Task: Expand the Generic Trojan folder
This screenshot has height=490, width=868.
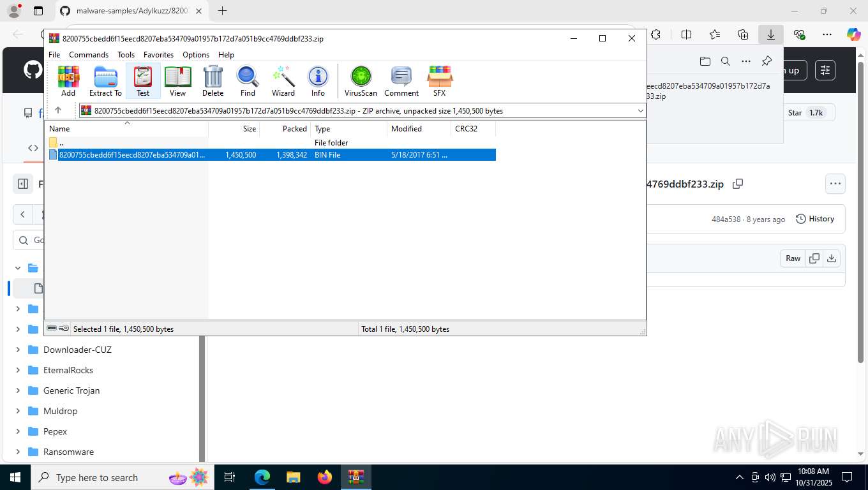Action: 17,390
